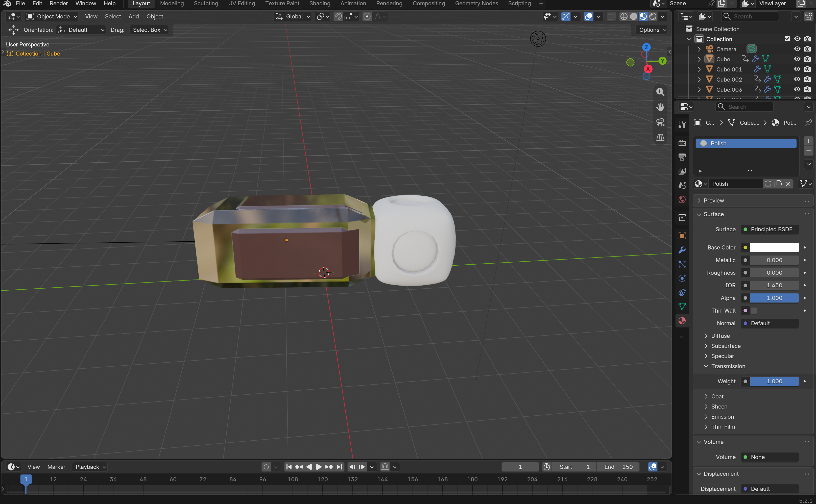816x504 pixels.
Task: Click fake user shield icon for Polish
Action: [x=768, y=184]
